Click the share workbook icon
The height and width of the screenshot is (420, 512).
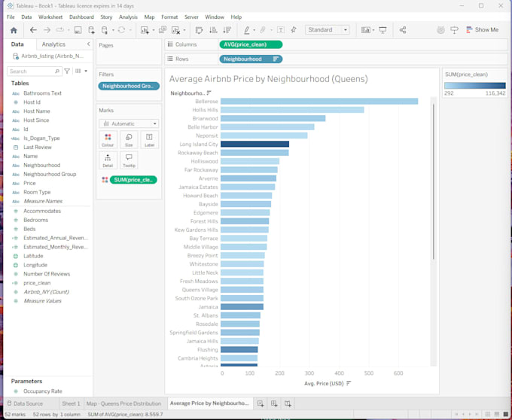pyautogui.click(x=403, y=30)
